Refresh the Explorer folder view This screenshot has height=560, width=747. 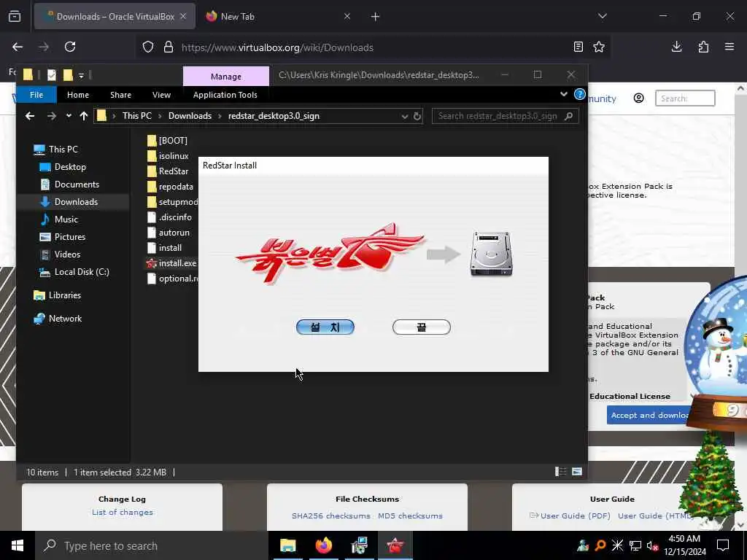click(417, 116)
